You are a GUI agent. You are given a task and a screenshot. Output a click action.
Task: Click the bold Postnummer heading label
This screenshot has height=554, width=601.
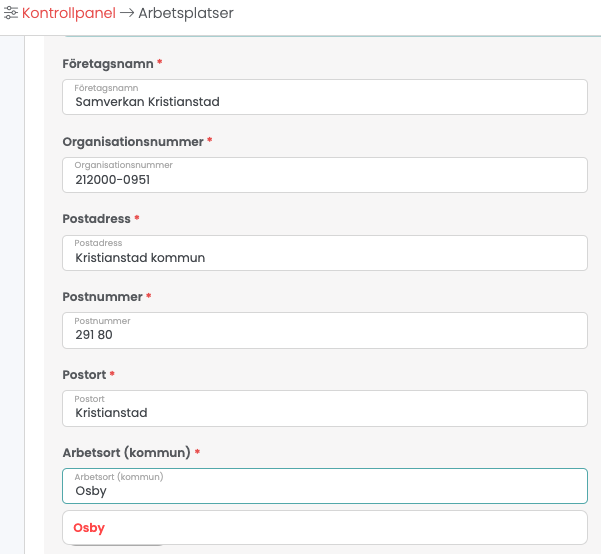[x=102, y=297]
